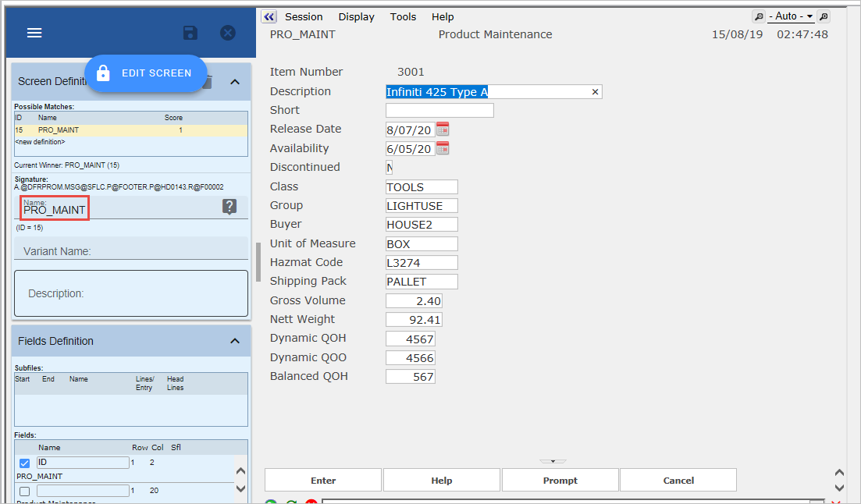
Task: Click the circled X icon in blue header
Action: pos(228,33)
